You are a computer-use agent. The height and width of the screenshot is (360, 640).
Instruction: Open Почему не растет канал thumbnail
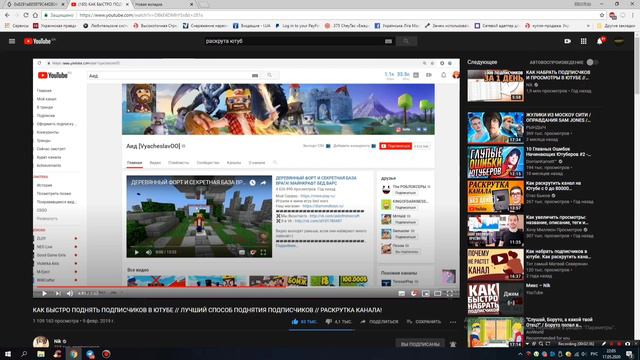(496, 264)
